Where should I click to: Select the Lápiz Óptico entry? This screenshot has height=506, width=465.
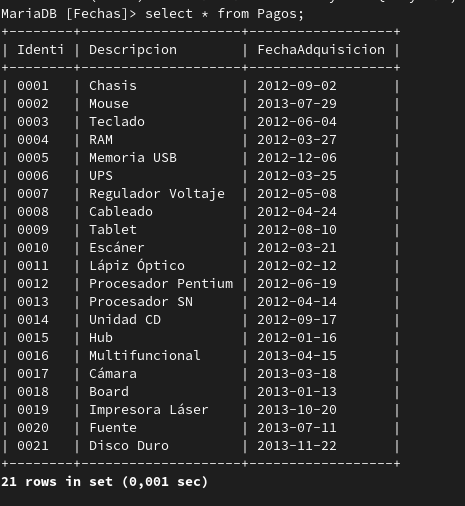pos(137,266)
